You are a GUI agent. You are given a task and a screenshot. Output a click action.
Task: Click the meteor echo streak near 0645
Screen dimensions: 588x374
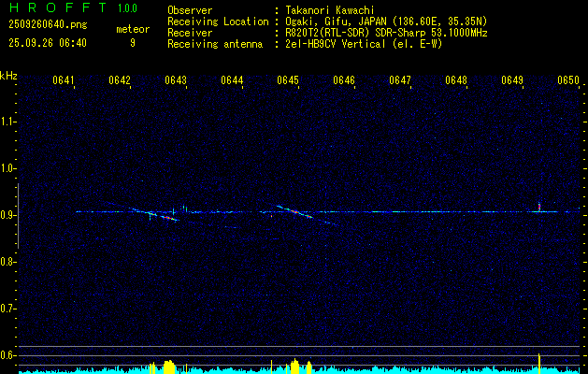295,212
